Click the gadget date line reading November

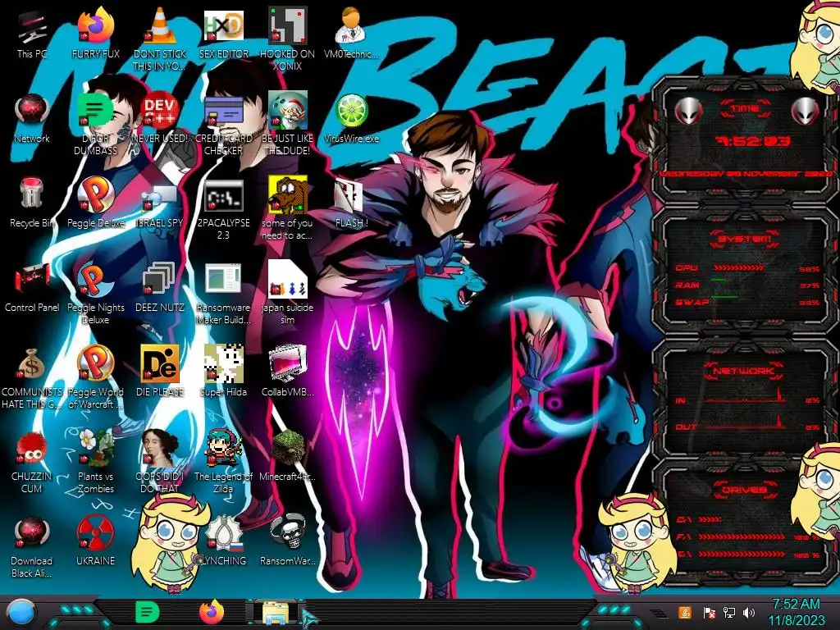click(x=746, y=174)
